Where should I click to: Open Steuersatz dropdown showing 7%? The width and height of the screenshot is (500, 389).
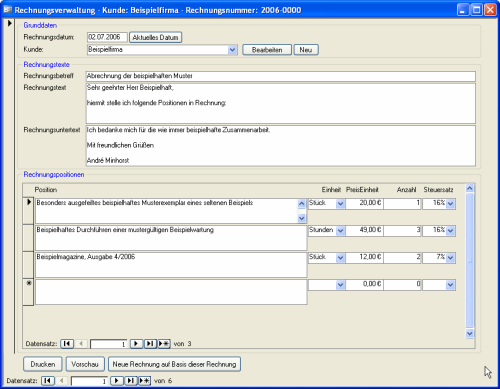click(x=450, y=258)
